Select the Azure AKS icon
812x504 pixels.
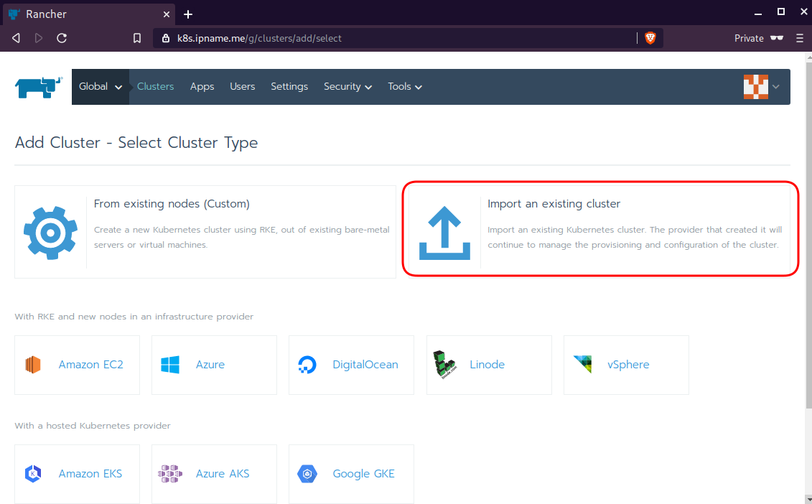click(170, 474)
